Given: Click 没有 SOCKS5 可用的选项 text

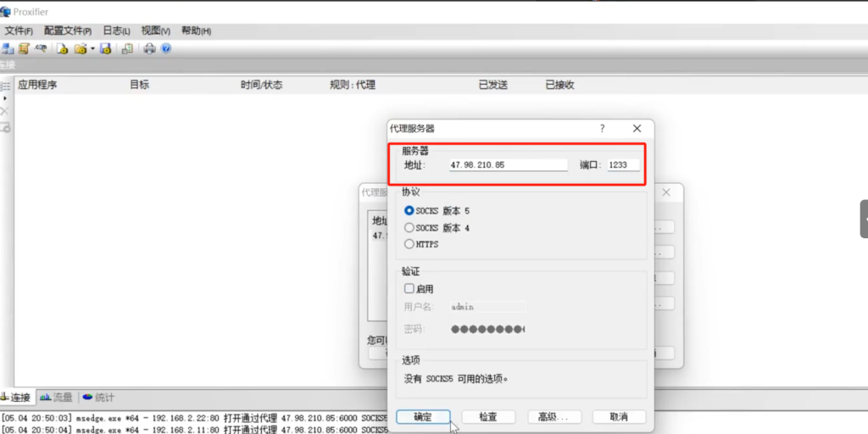Looking at the screenshot, I should pyautogui.click(x=456, y=379).
